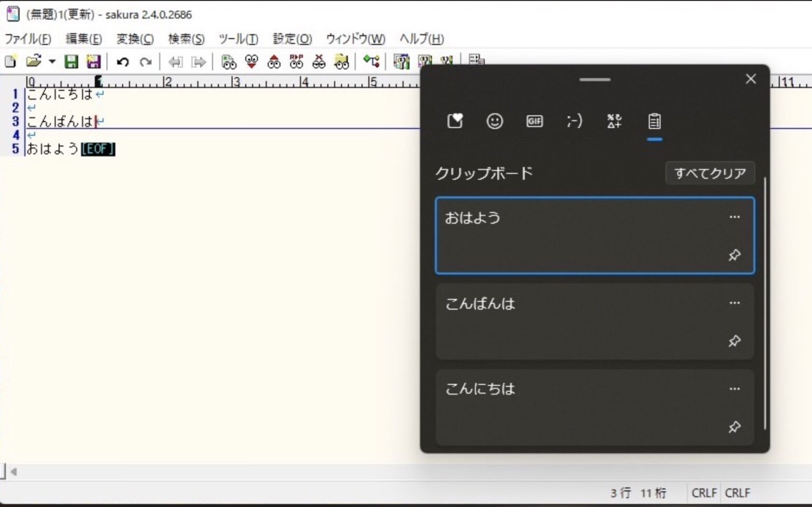Open the Help (ヘルプ) menu
This screenshot has height=507, width=812.
(421, 39)
